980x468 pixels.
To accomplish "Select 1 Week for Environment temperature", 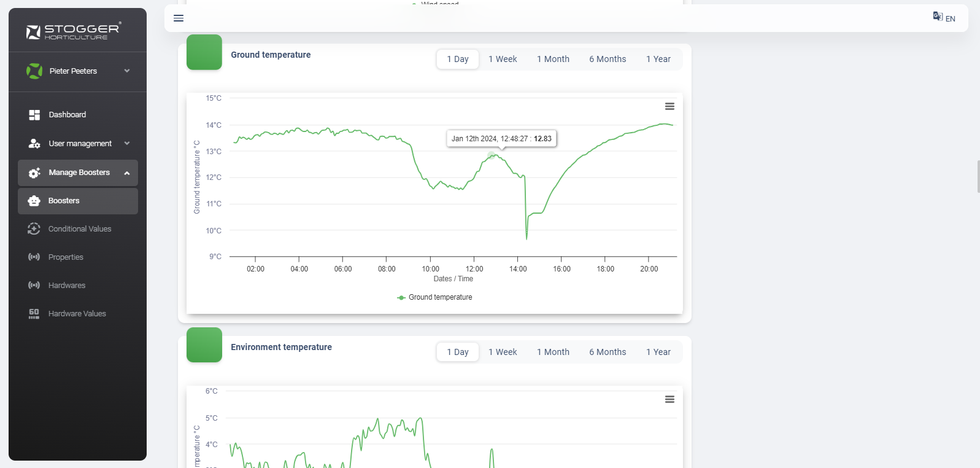I will (x=503, y=352).
